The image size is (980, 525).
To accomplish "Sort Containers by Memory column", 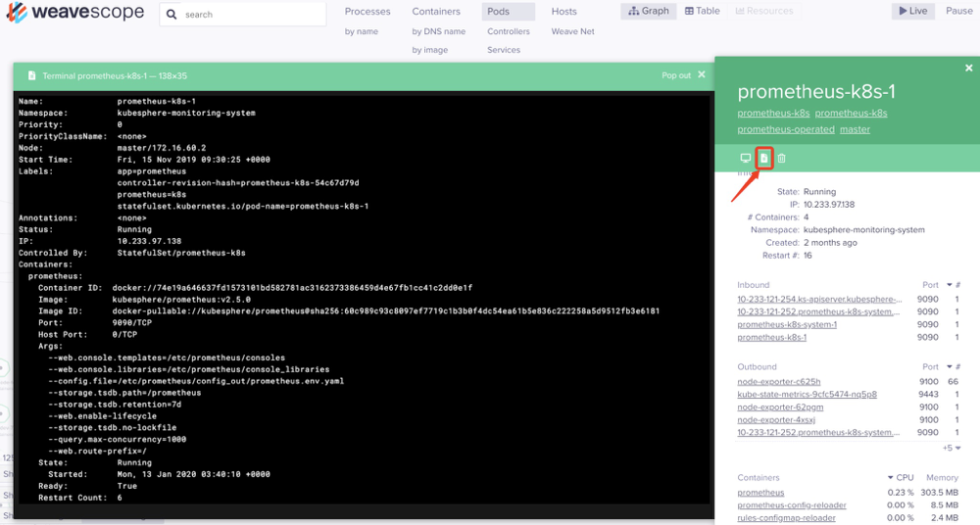I will (942, 478).
